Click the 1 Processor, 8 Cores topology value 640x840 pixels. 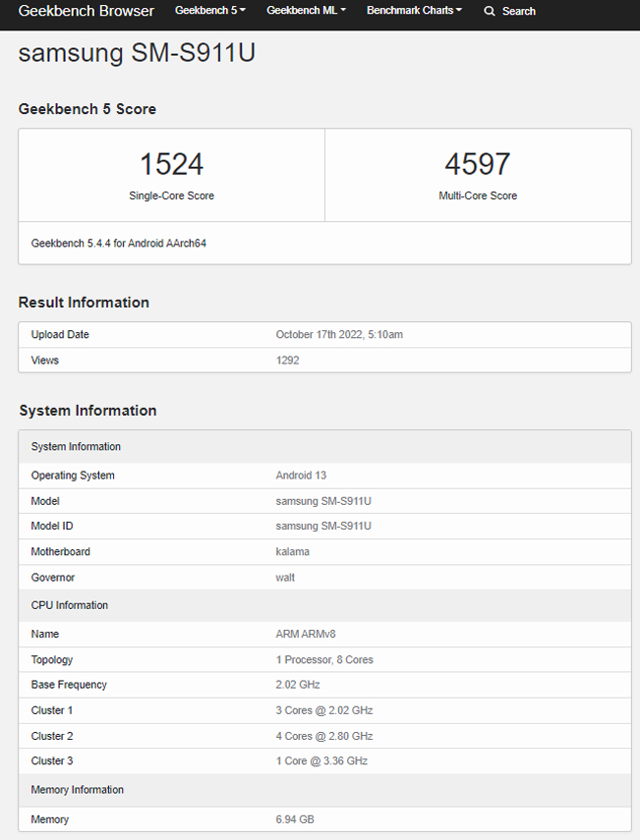pos(324,660)
